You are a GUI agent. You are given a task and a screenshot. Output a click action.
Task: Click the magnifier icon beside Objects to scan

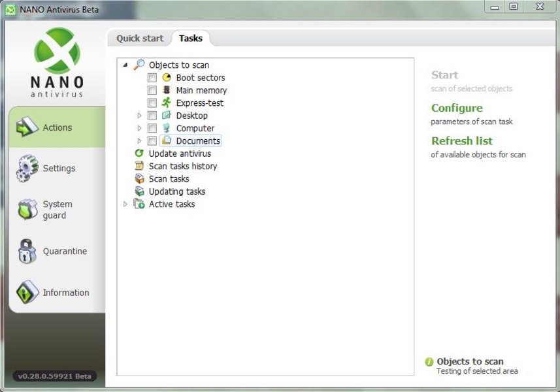coord(139,65)
